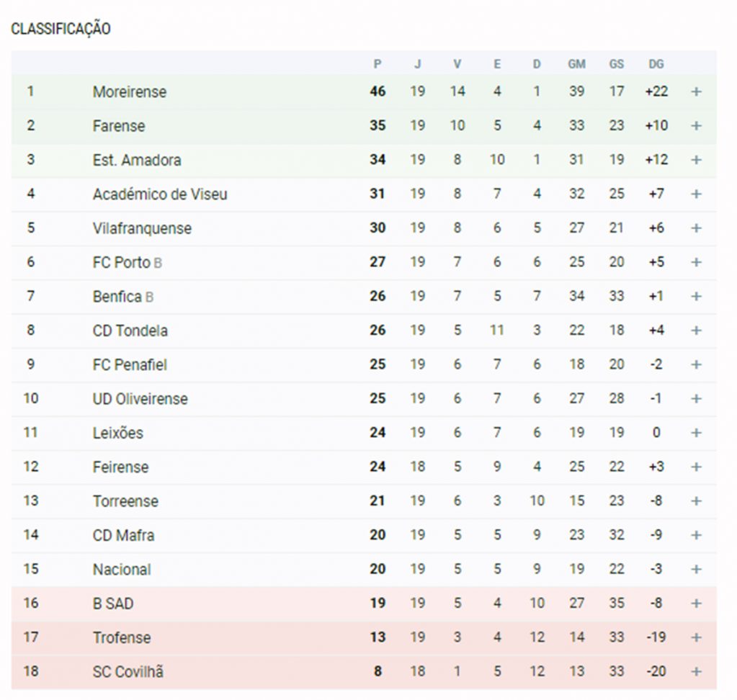The image size is (737, 700).
Task: Expand Farense row details
Action: (x=696, y=126)
